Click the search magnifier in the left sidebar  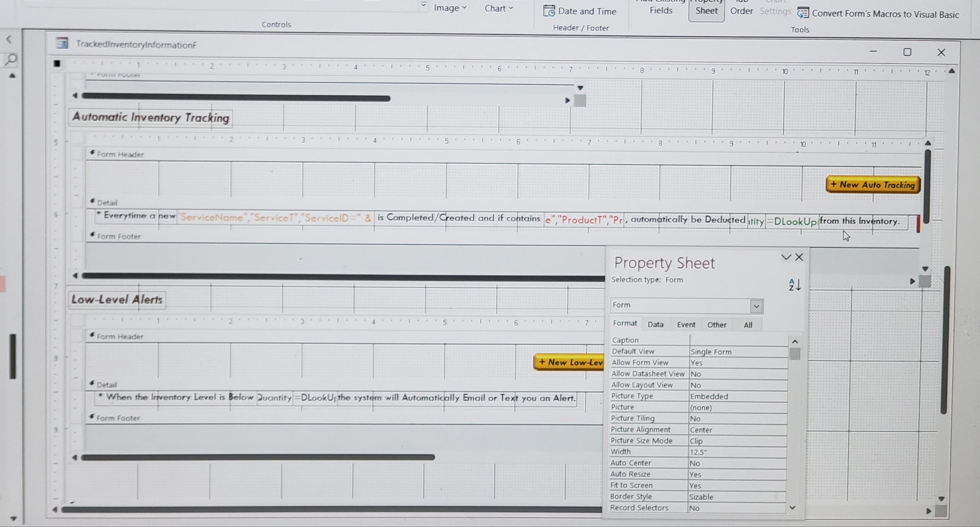point(11,59)
